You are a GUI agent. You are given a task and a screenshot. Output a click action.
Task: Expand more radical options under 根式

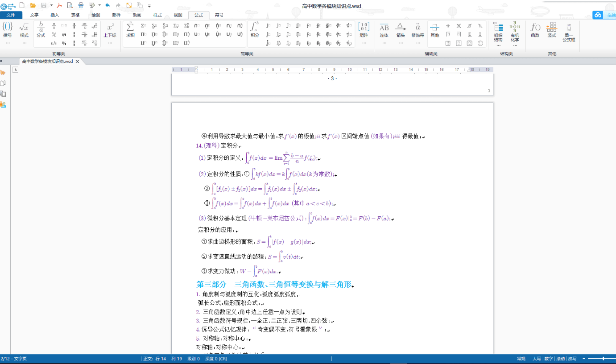[x=24, y=43]
